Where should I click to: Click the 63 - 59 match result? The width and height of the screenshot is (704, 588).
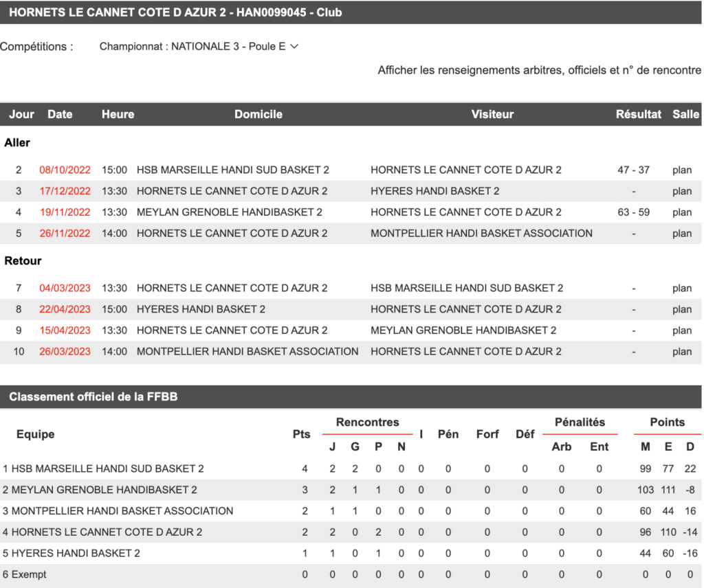[x=633, y=212]
